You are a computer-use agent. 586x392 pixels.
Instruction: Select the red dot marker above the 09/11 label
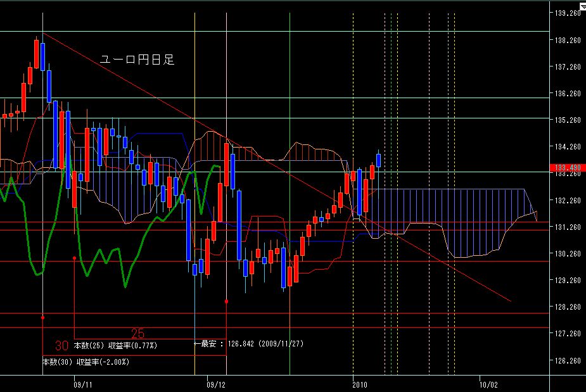pos(74,258)
